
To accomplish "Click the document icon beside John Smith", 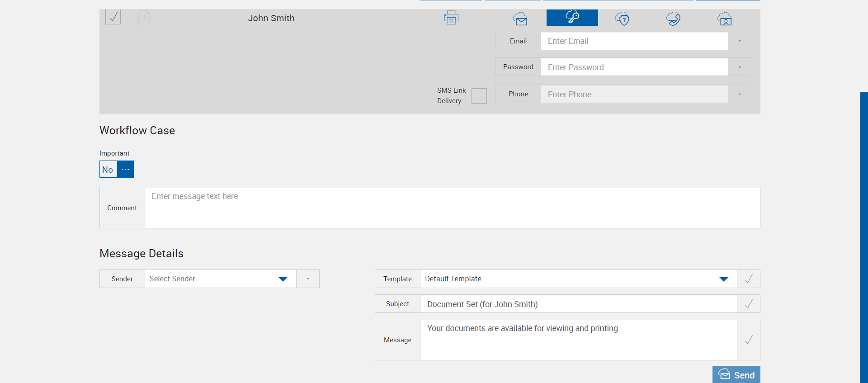I will pos(144,18).
